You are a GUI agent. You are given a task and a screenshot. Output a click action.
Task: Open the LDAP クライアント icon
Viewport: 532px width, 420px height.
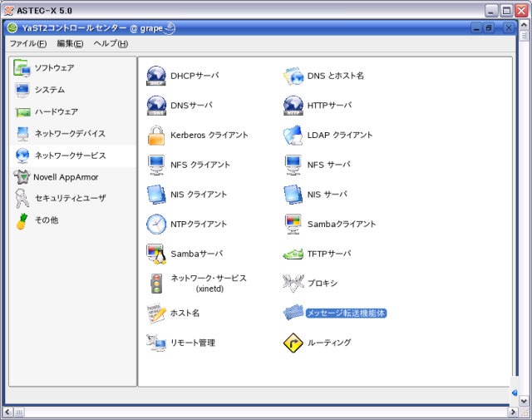(294, 135)
